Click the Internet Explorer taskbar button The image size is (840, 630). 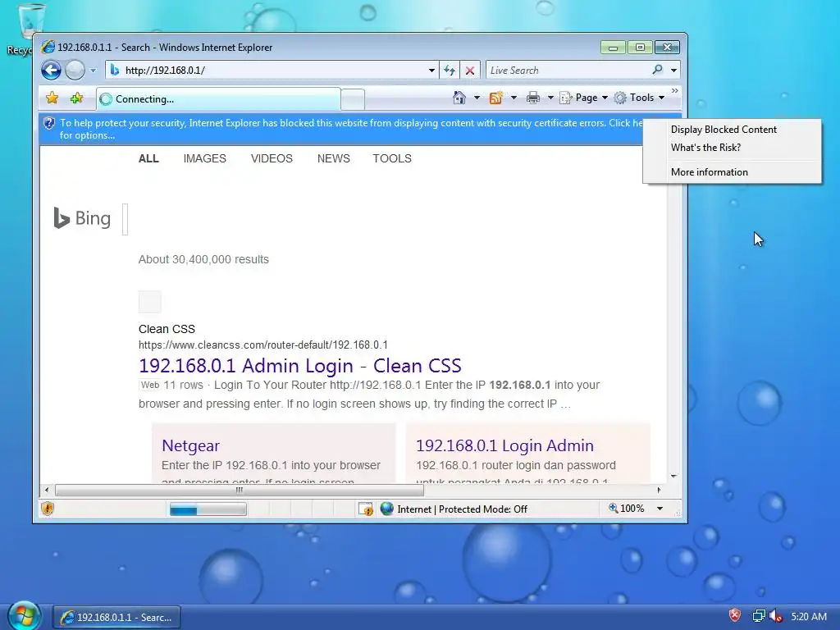116,617
